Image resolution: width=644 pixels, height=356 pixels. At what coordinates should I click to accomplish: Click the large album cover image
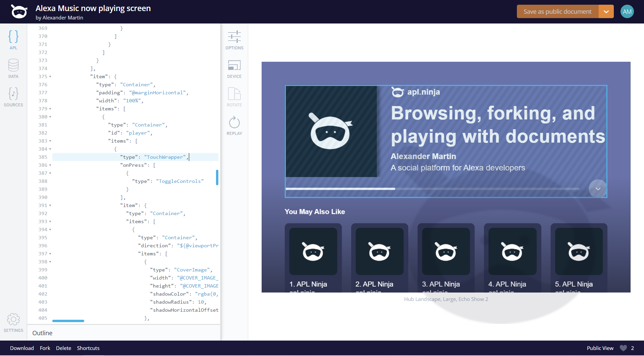[x=331, y=131]
